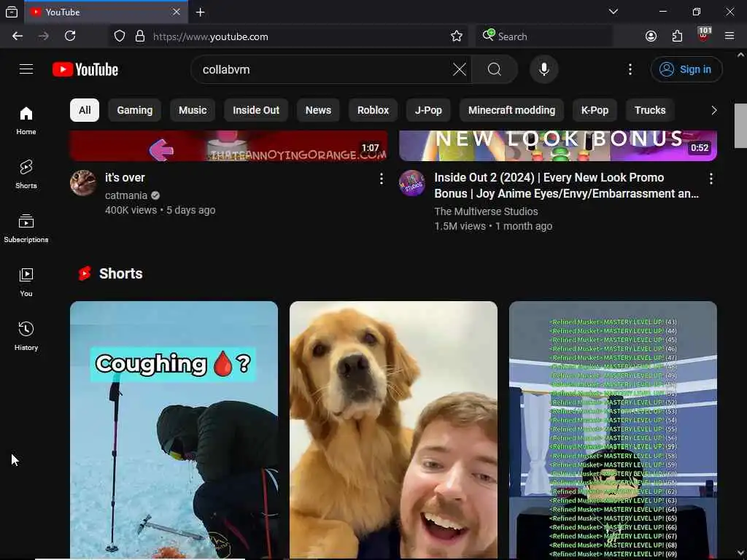Open tracking protection shield icon
This screenshot has width=747, height=560.
[x=120, y=36]
